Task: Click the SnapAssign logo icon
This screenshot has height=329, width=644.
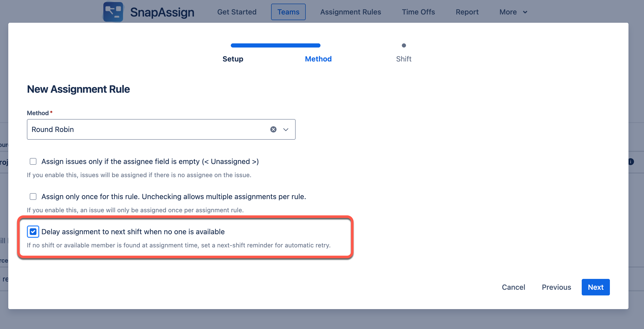Action: (x=113, y=12)
